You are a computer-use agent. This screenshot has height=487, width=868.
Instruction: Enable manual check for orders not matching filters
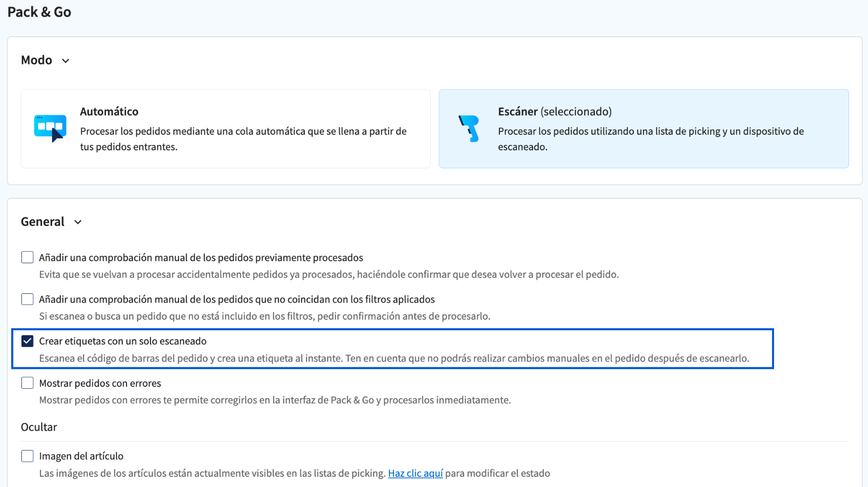[x=27, y=299]
